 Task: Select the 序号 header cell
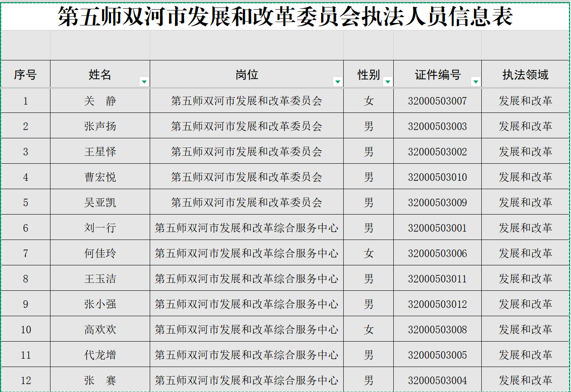(25, 75)
